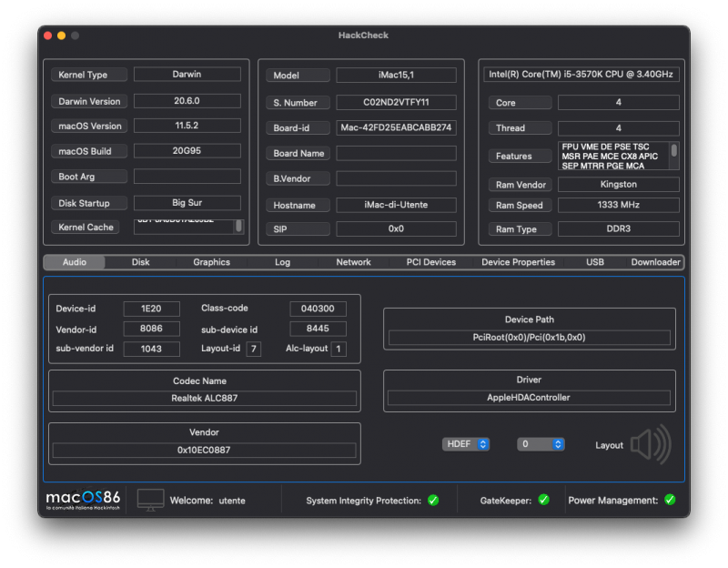Open the HDEF dropdown
Image resolution: width=728 pixels, height=568 pixels.
click(x=466, y=444)
